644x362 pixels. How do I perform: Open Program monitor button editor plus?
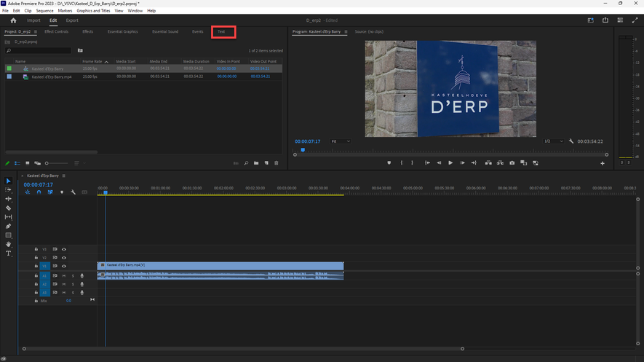[x=603, y=163]
